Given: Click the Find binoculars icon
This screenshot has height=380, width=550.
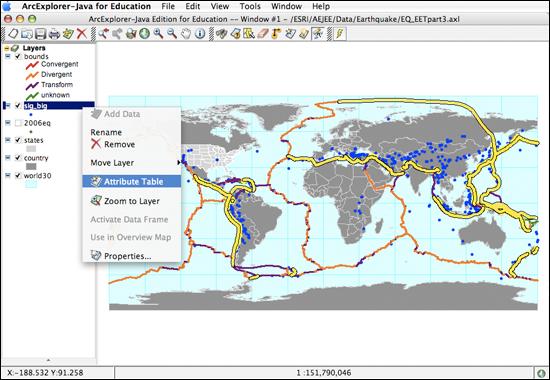Looking at the screenshot, I should point(221,34).
